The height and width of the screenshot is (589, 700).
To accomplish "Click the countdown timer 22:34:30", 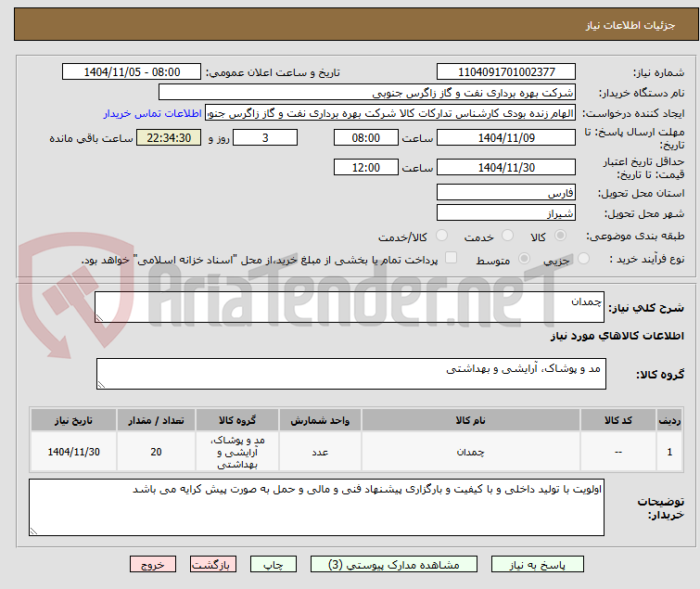I will coord(169,137).
